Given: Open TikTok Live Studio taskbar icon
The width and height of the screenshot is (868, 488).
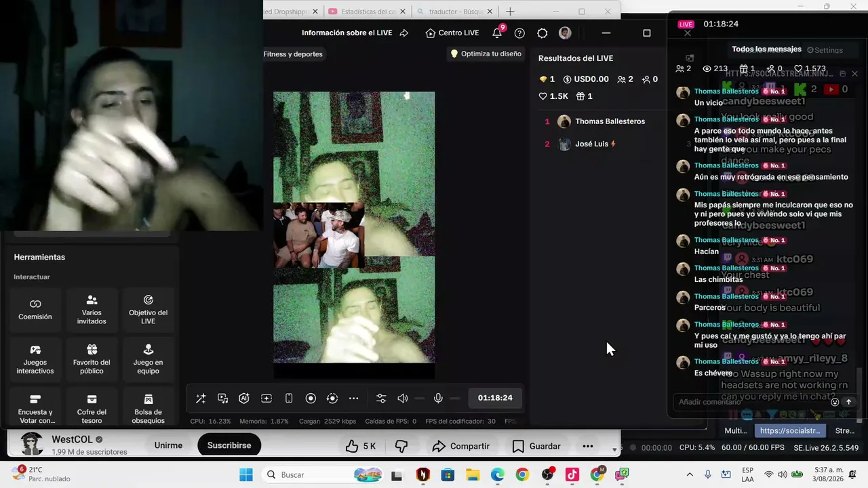Looking at the screenshot, I should pyautogui.click(x=572, y=474).
